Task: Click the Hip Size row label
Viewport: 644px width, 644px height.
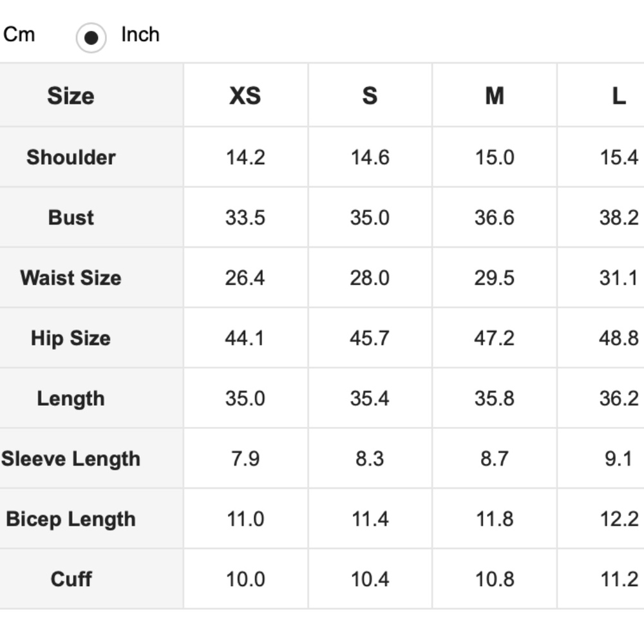Action: point(71,338)
